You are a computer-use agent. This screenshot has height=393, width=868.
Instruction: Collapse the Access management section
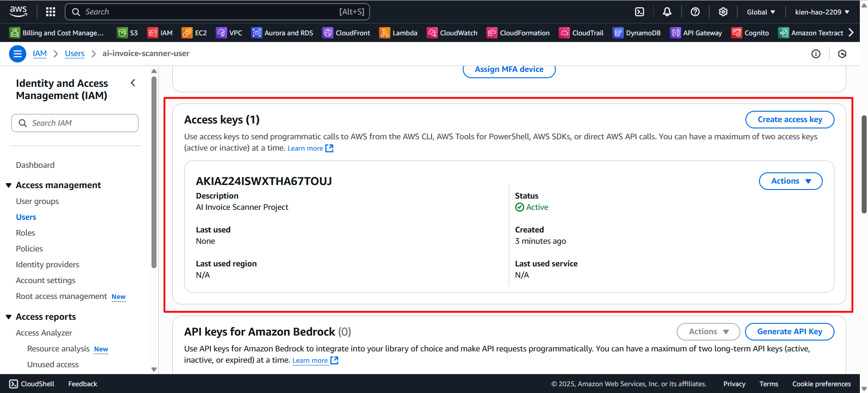click(x=9, y=185)
